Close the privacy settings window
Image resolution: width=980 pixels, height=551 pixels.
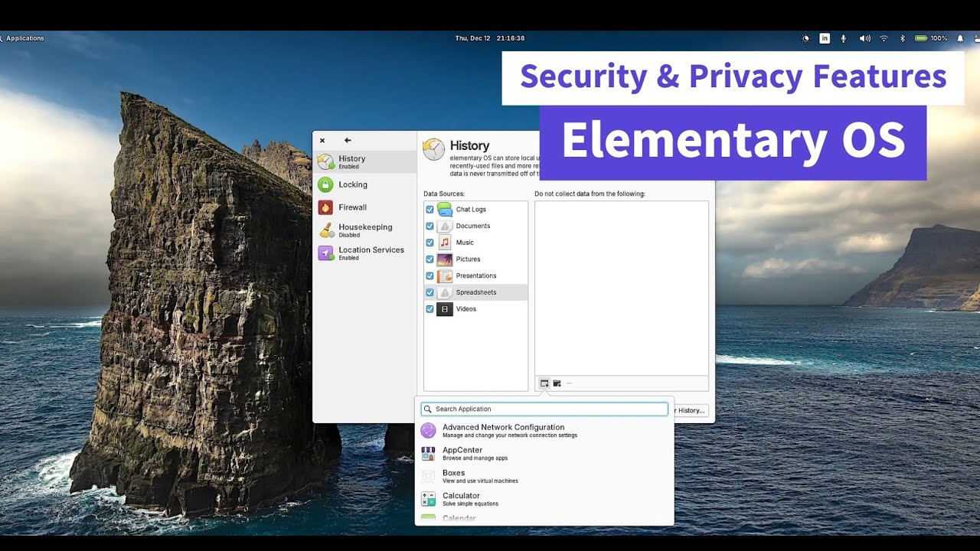(x=322, y=140)
